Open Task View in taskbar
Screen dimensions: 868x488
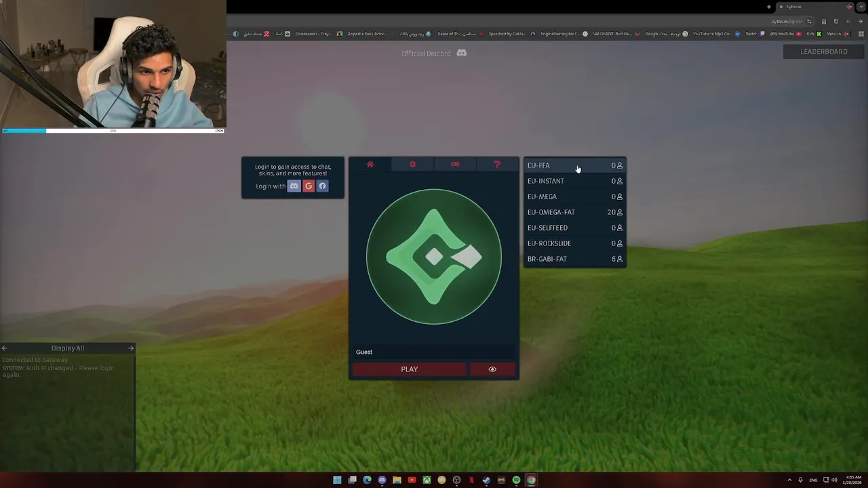(352, 480)
